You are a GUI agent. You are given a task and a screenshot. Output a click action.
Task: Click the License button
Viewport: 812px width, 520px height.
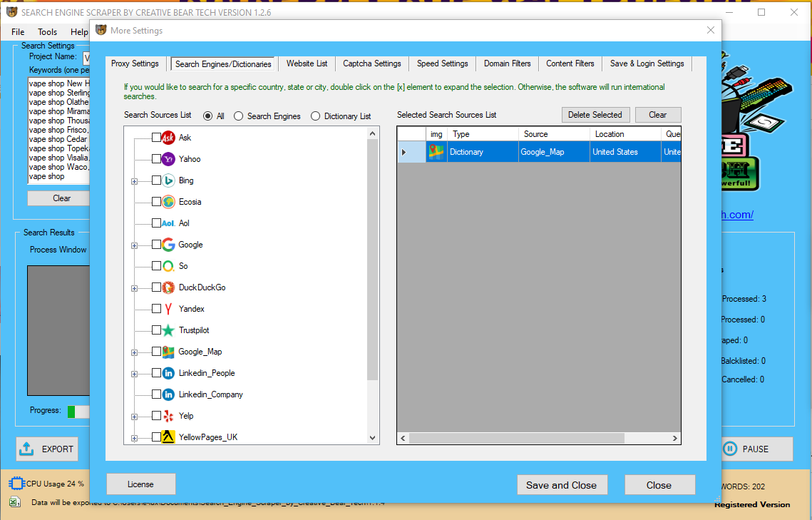141,484
